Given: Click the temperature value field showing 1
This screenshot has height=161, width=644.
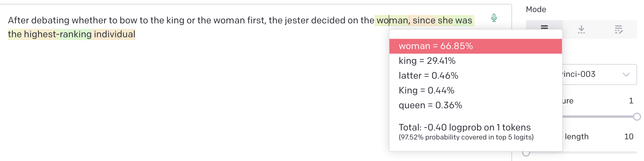Looking at the screenshot, I should [x=631, y=101].
